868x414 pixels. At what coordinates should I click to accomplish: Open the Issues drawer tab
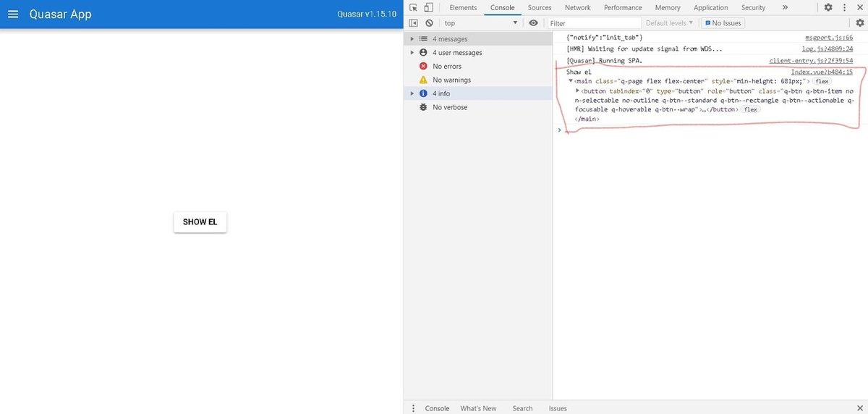pyautogui.click(x=558, y=408)
